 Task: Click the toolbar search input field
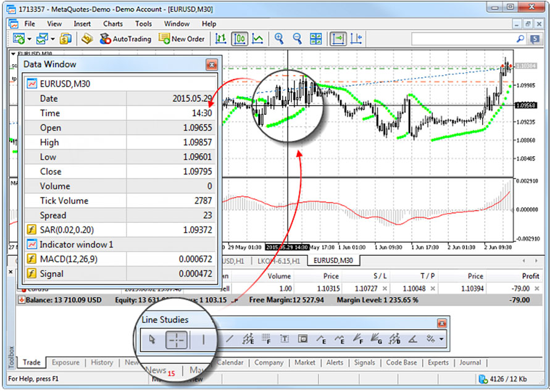click(463, 39)
